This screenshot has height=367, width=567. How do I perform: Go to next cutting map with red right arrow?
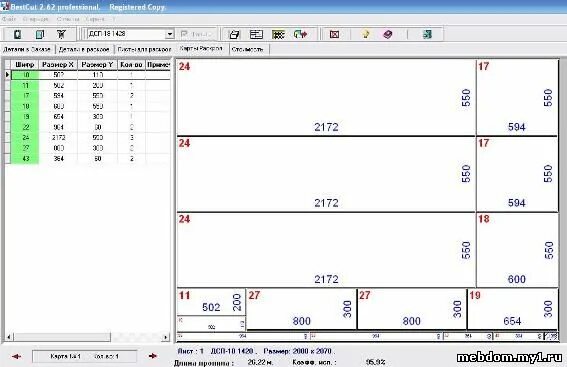click(153, 356)
